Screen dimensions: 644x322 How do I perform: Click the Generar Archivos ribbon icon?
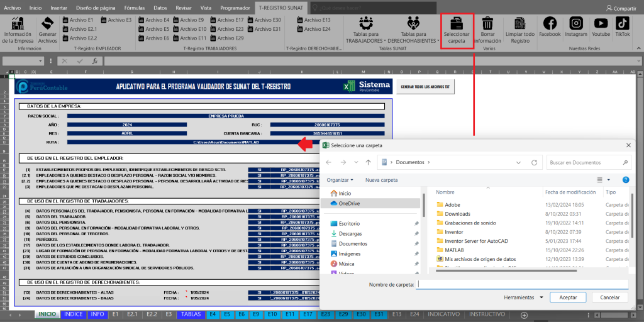[48, 30]
